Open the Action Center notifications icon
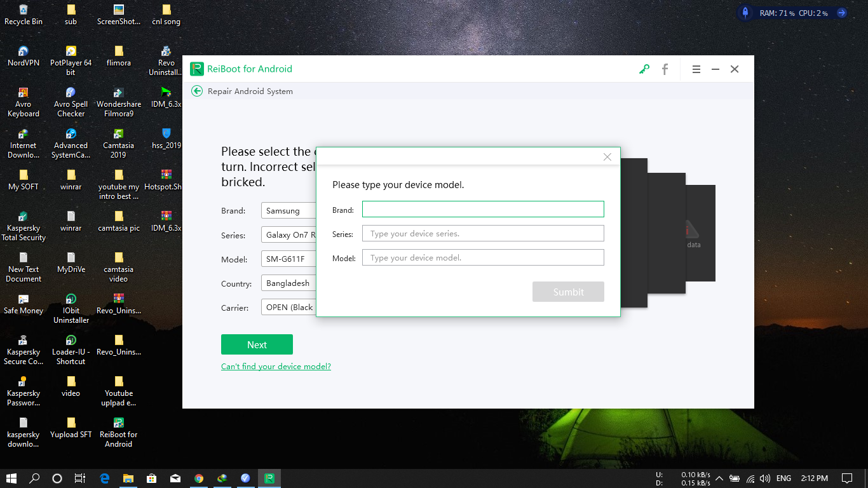This screenshot has width=868, height=488. pos(847,478)
